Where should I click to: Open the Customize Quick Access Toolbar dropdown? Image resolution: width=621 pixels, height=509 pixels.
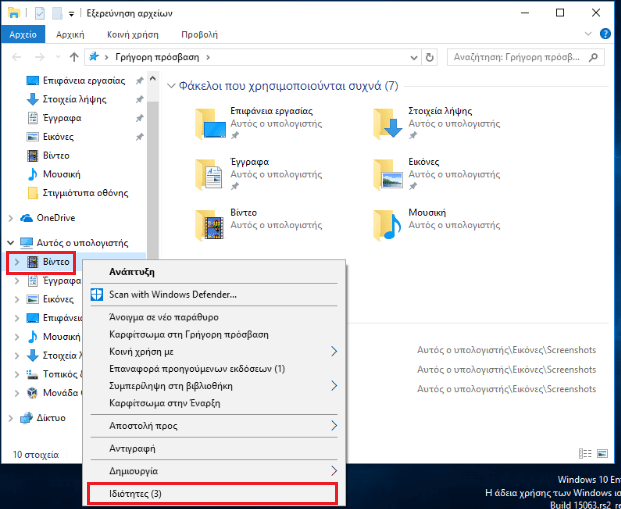tap(71, 14)
